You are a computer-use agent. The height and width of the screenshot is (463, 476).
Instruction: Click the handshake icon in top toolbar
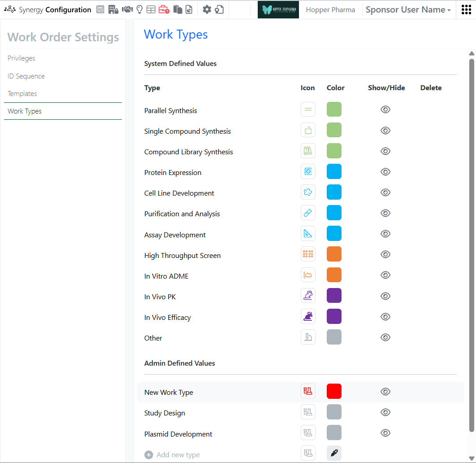[128, 9]
